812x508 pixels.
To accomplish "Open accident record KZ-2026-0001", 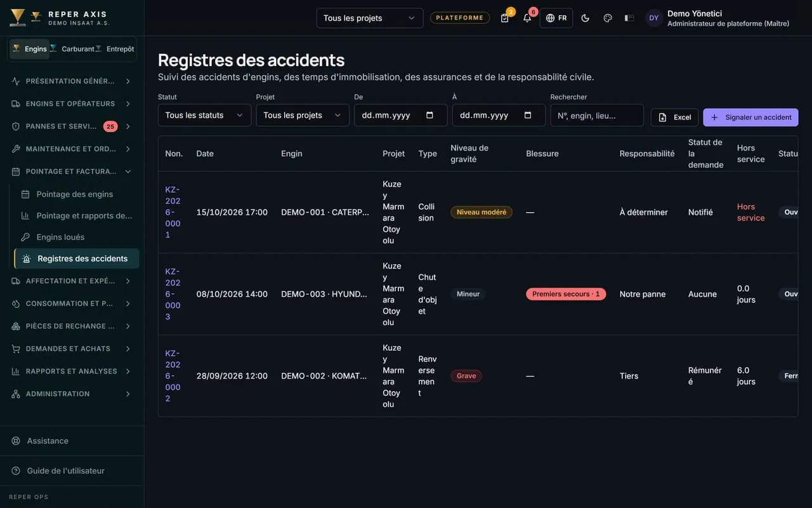I will click(x=173, y=212).
